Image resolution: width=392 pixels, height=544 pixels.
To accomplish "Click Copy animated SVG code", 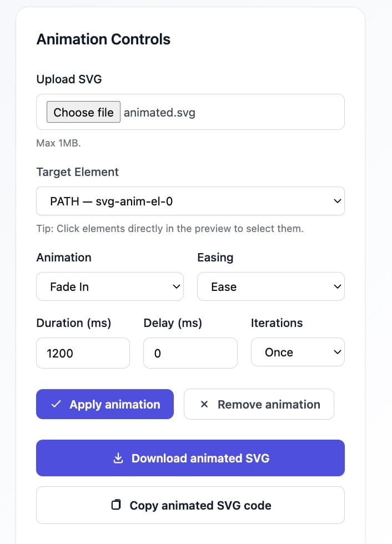I will click(x=190, y=505).
